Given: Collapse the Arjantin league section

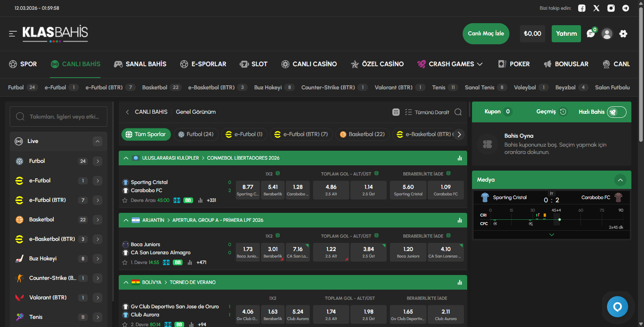Looking at the screenshot, I should coord(126,220).
